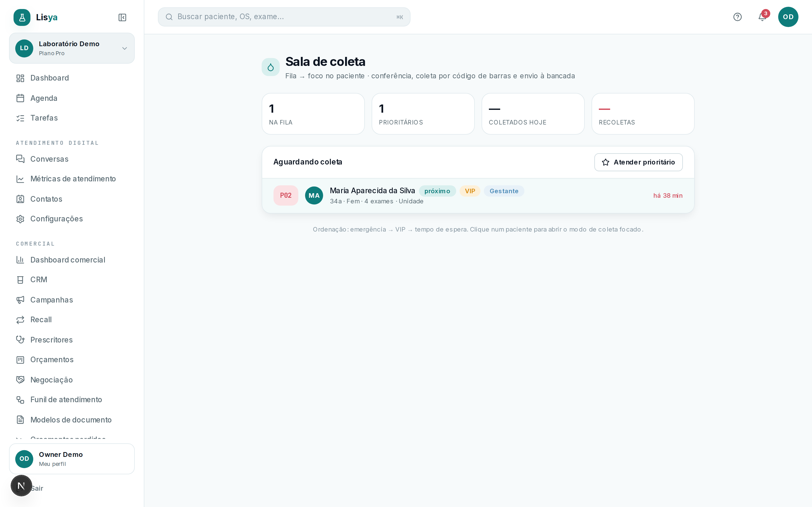
Task: Click the search patient input field
Action: [284, 17]
